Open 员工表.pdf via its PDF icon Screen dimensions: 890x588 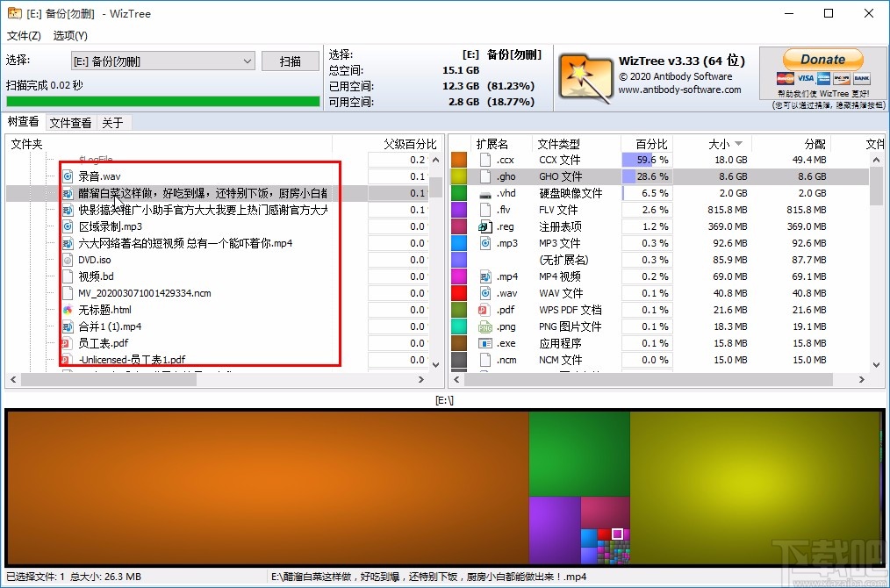[x=67, y=343]
